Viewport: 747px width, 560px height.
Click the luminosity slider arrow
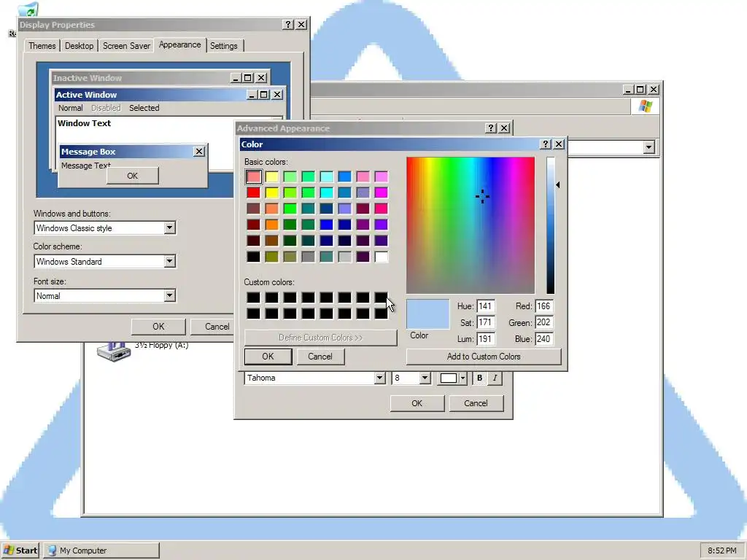point(558,184)
